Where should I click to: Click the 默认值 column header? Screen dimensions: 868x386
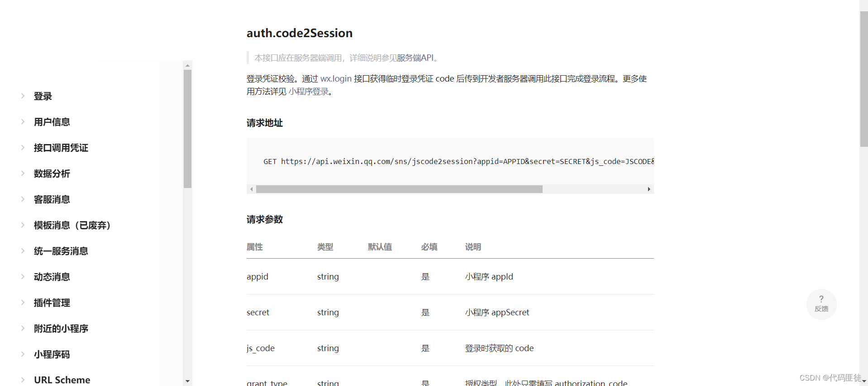[380, 247]
